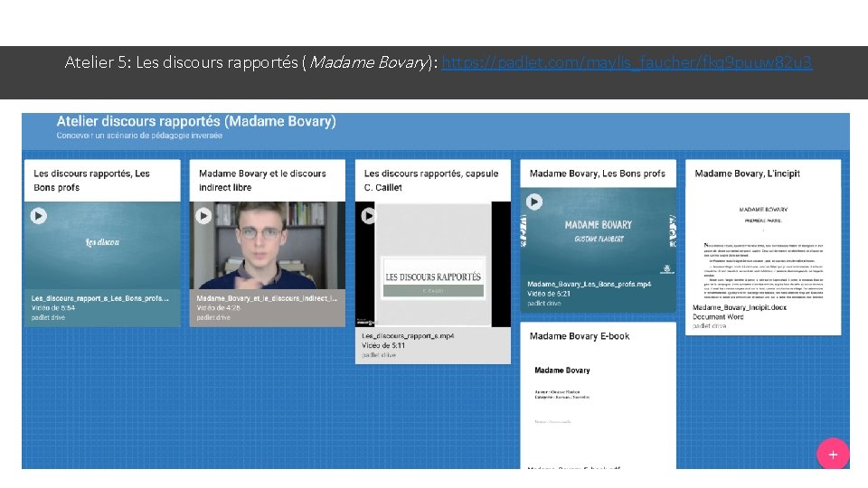Click 'Document Word' label on incipit card

[x=718, y=317]
